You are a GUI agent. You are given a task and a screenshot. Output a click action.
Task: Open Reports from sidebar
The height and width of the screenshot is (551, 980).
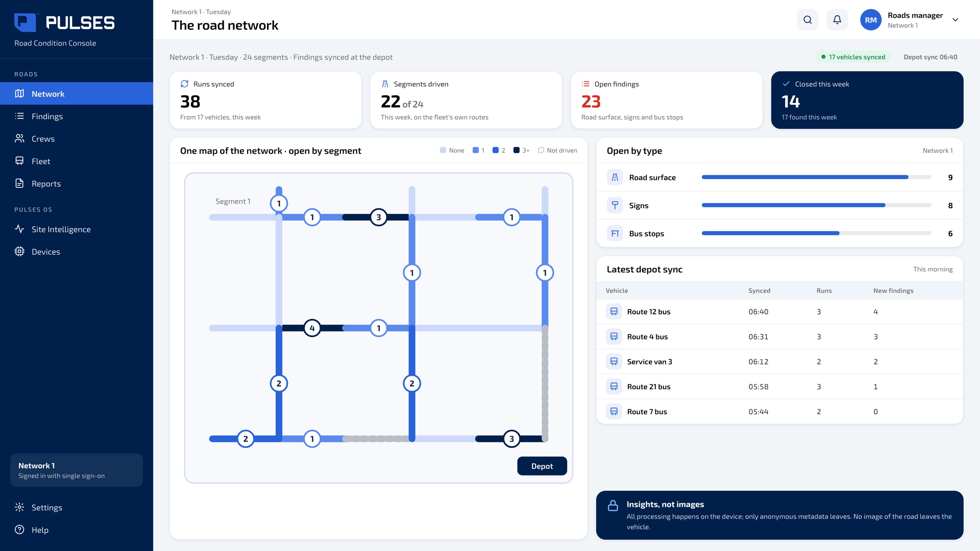tap(76, 183)
